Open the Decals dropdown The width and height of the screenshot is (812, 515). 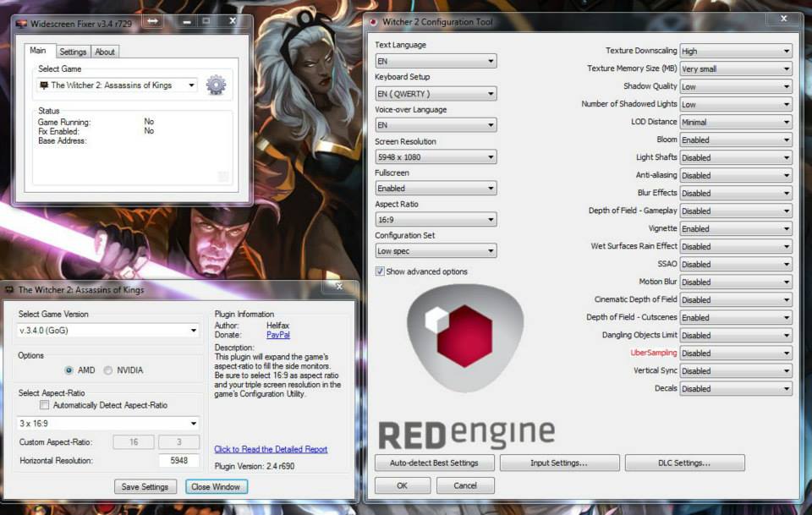736,389
